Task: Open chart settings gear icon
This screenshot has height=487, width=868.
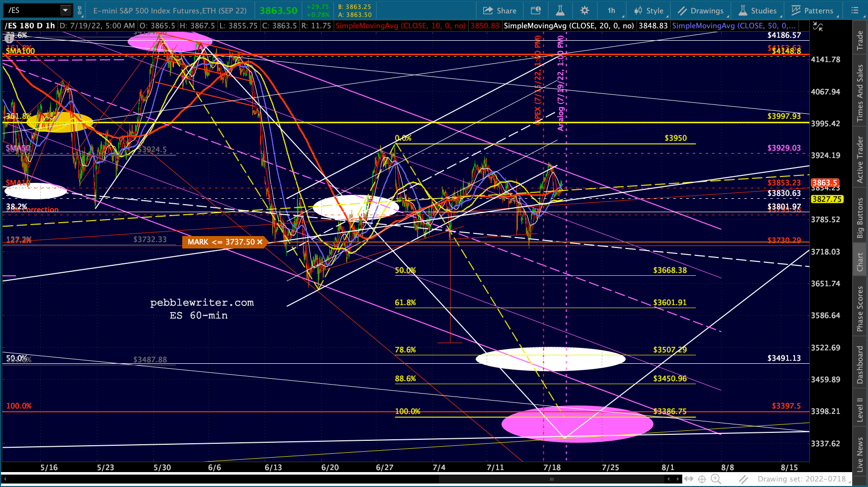Action: point(584,10)
